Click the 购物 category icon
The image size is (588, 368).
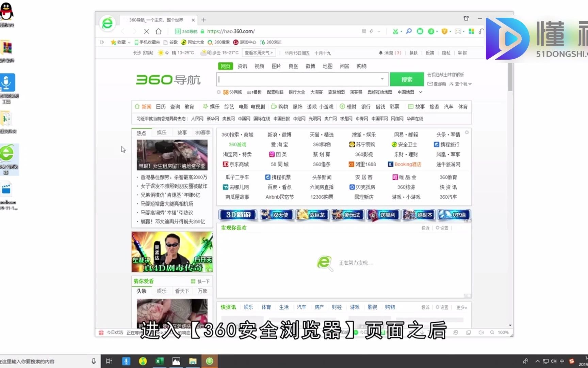point(279,107)
